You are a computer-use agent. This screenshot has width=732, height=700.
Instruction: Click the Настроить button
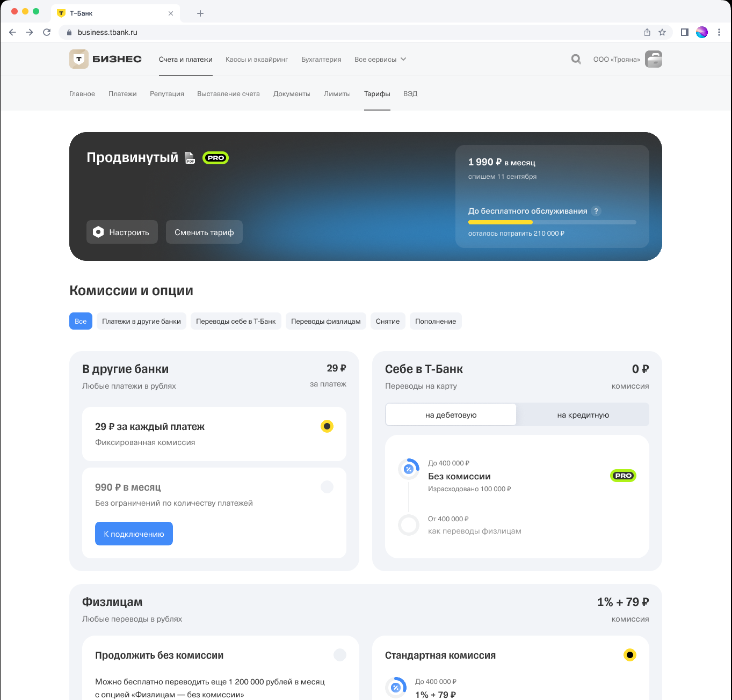(x=122, y=232)
